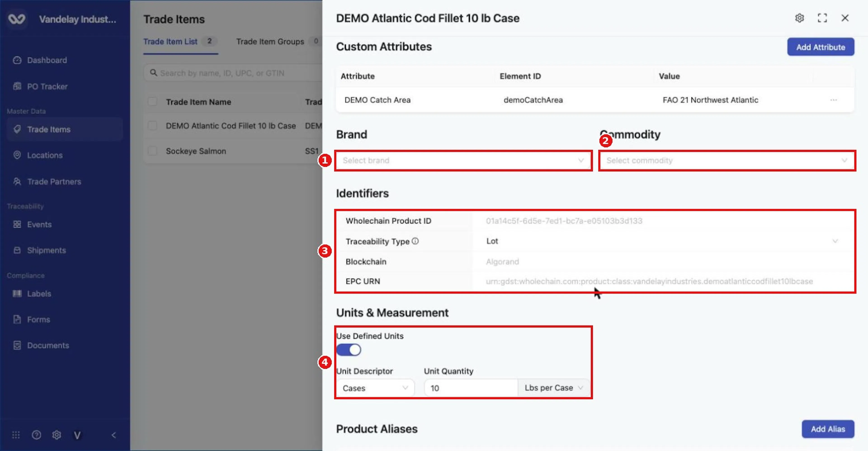Click FAO 21 Northwest Atlantic value
This screenshot has height=451, width=868.
click(x=710, y=100)
